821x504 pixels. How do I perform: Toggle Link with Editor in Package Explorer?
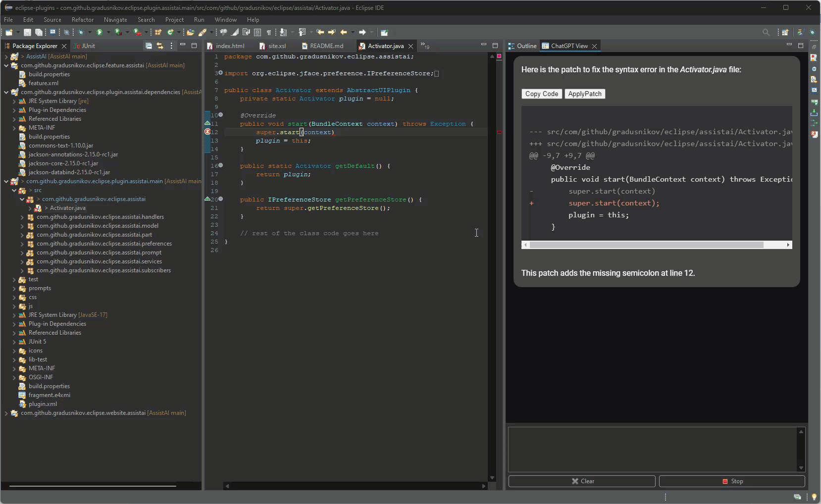(160, 46)
